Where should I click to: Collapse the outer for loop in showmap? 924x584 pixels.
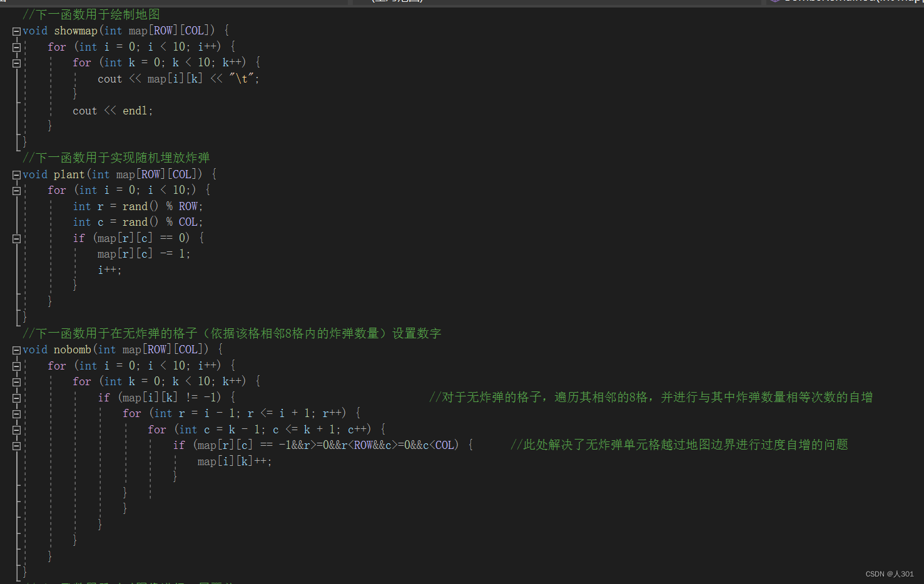[x=16, y=47]
